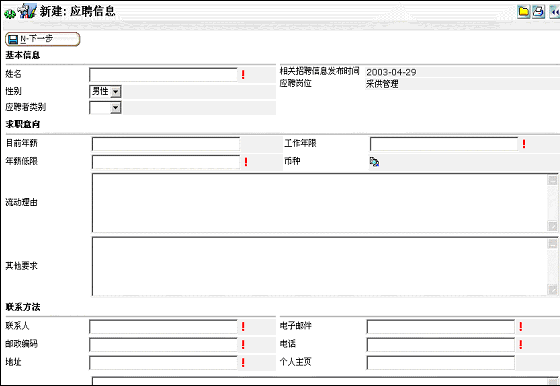Click the 工作年限 input field
The width and height of the screenshot is (560, 386).
coord(444,144)
